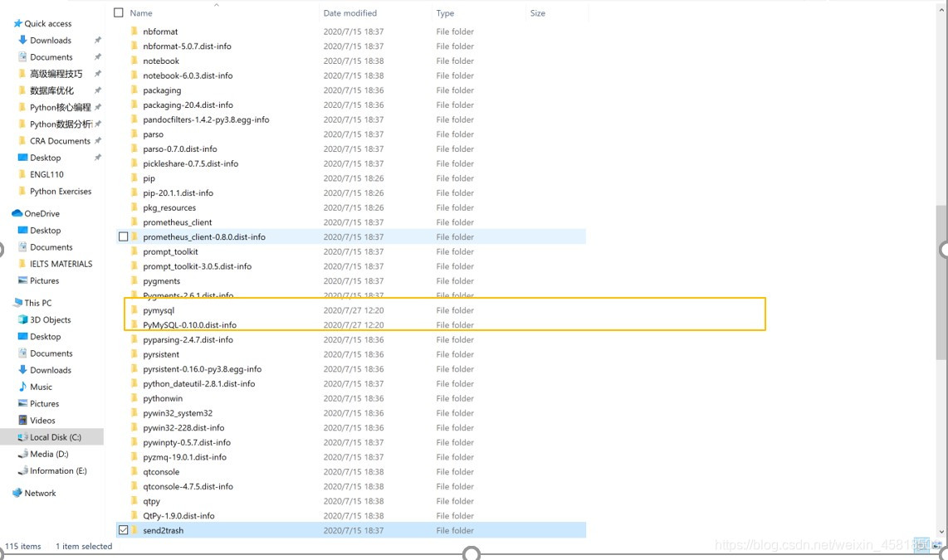Select the PyMySQL-0.10.0.dist-info folder

[x=189, y=325]
